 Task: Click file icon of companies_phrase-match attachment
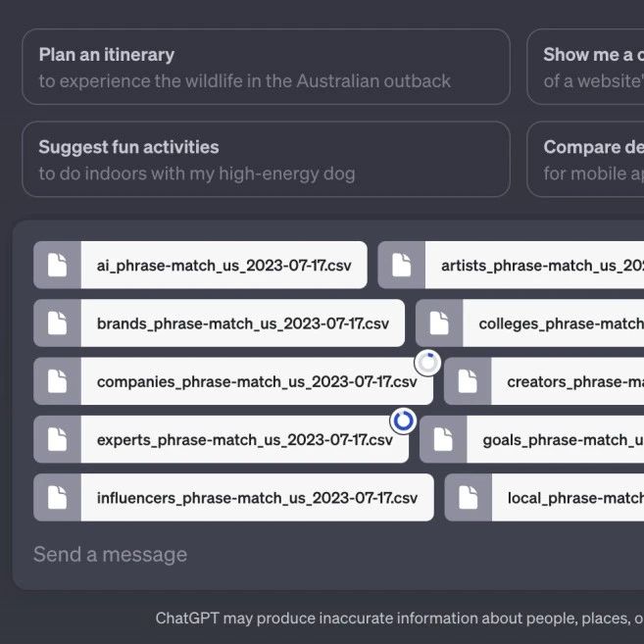click(x=57, y=381)
